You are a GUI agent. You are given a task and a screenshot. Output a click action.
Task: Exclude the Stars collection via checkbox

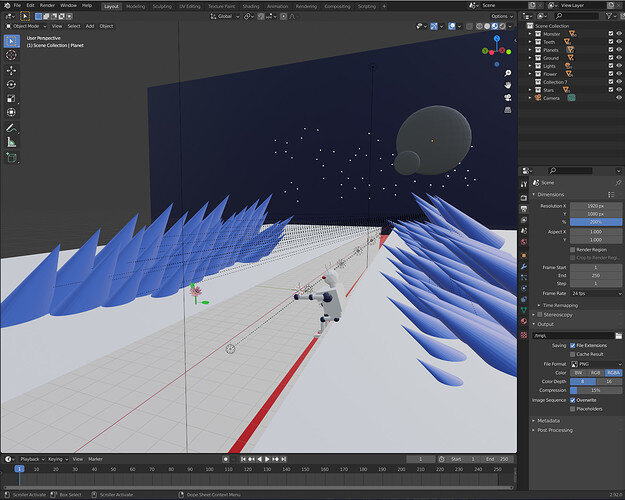[x=611, y=90]
